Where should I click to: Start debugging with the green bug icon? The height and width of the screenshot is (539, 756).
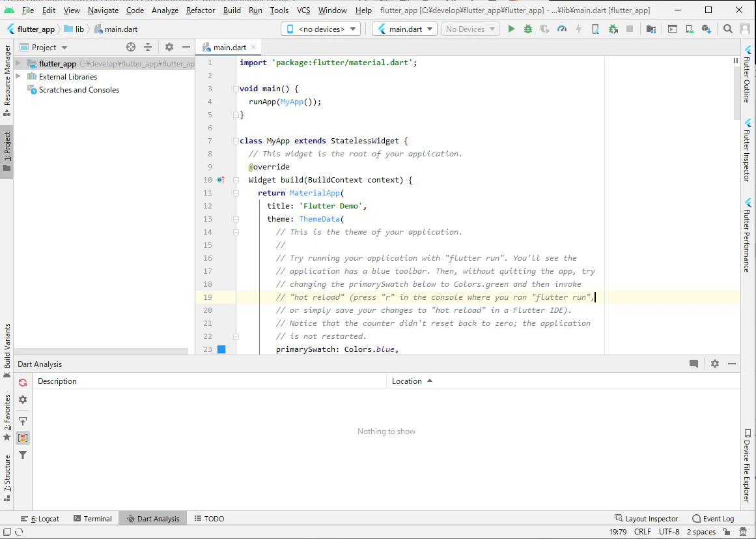tap(528, 29)
